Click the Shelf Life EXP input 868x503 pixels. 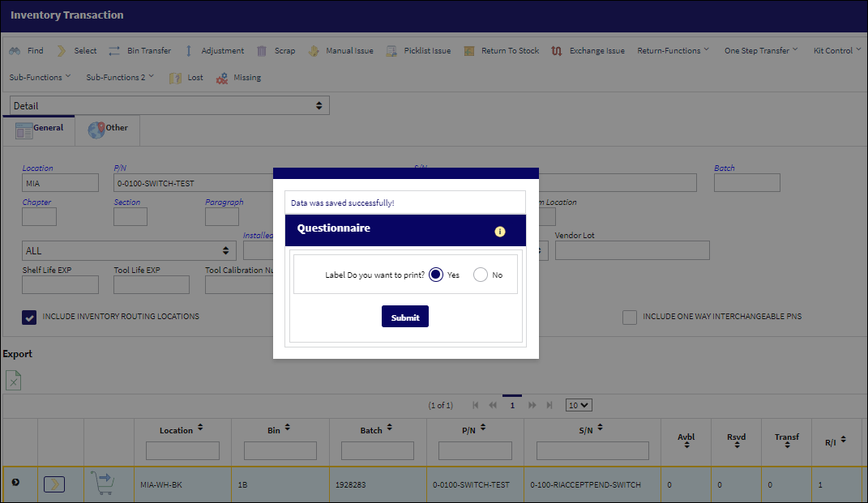pyautogui.click(x=60, y=285)
